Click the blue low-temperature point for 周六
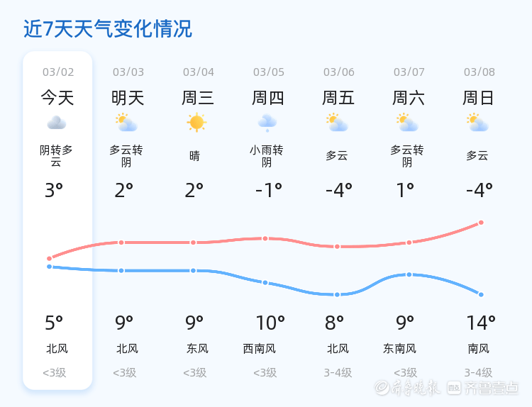This screenshot has width=532, height=407. 409,274
